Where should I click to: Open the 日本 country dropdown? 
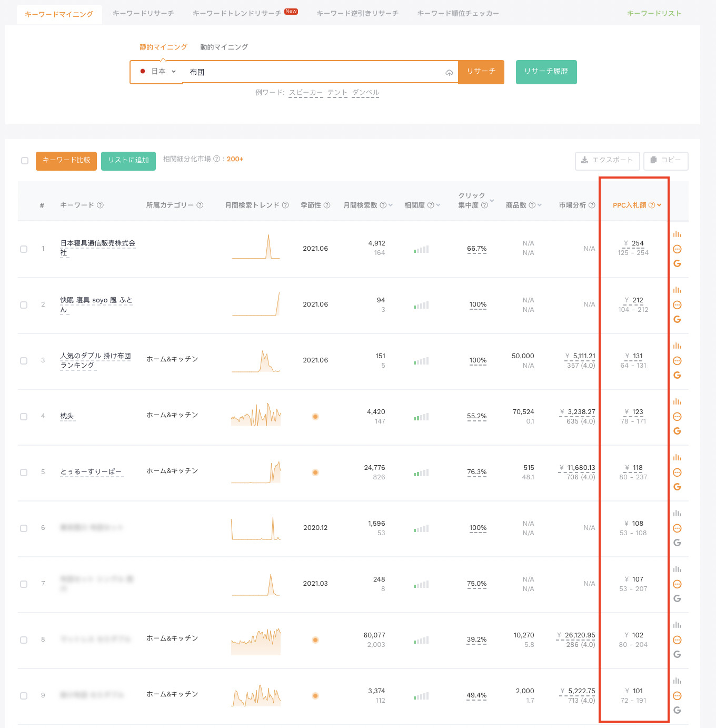158,72
